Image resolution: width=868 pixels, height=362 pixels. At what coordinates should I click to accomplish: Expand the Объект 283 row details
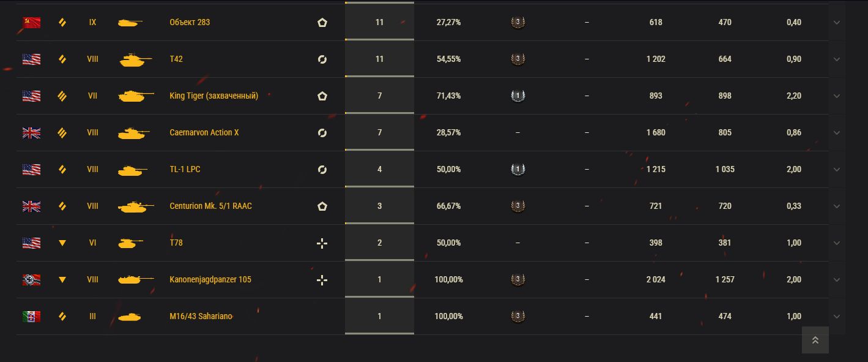837,23
